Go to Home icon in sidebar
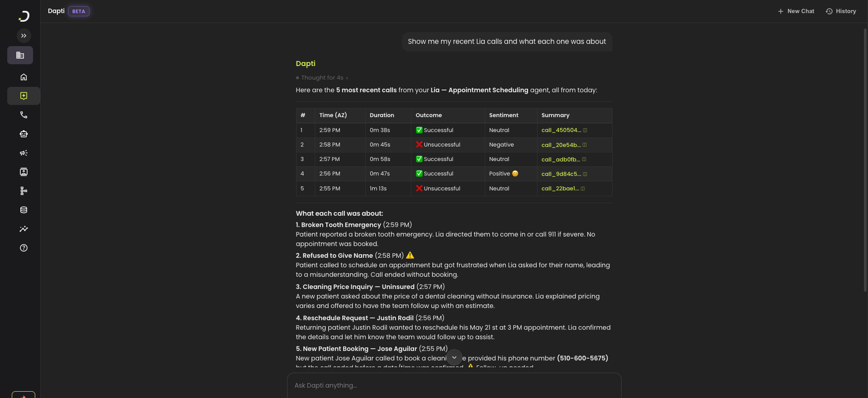This screenshot has width=868, height=398. click(24, 77)
